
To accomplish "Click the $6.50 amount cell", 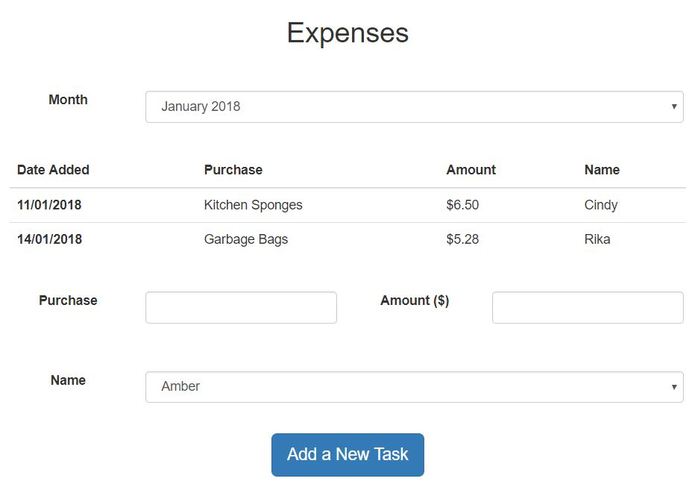I will (x=463, y=205).
